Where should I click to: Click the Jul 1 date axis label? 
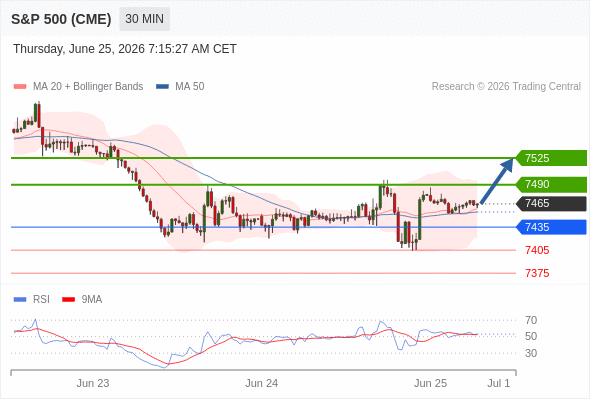pos(499,383)
